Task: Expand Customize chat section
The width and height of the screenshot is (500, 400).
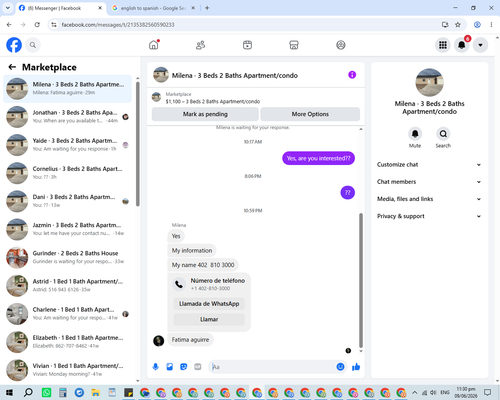Action: coord(429,165)
